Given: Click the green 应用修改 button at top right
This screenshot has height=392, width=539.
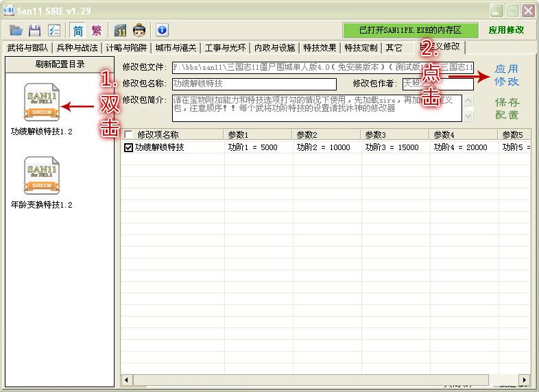Looking at the screenshot, I should (x=506, y=30).
